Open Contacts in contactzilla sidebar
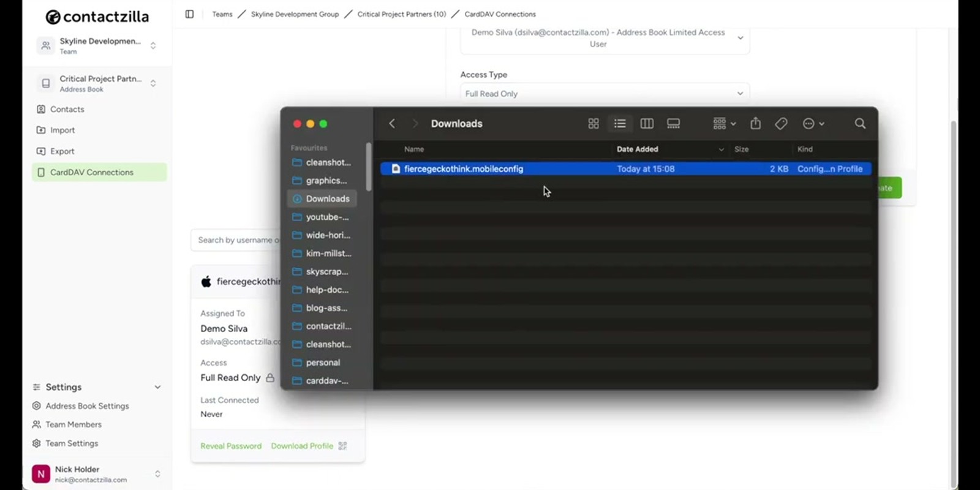 point(99,109)
